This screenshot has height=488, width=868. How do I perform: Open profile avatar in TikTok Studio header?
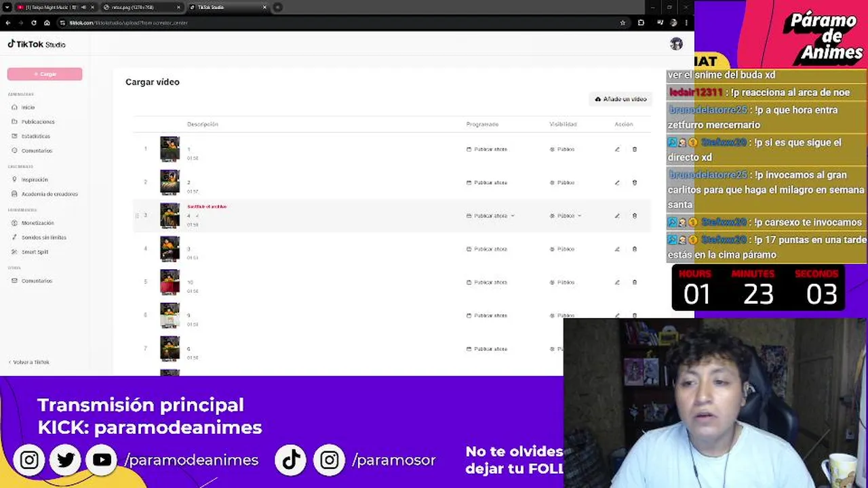pyautogui.click(x=676, y=44)
